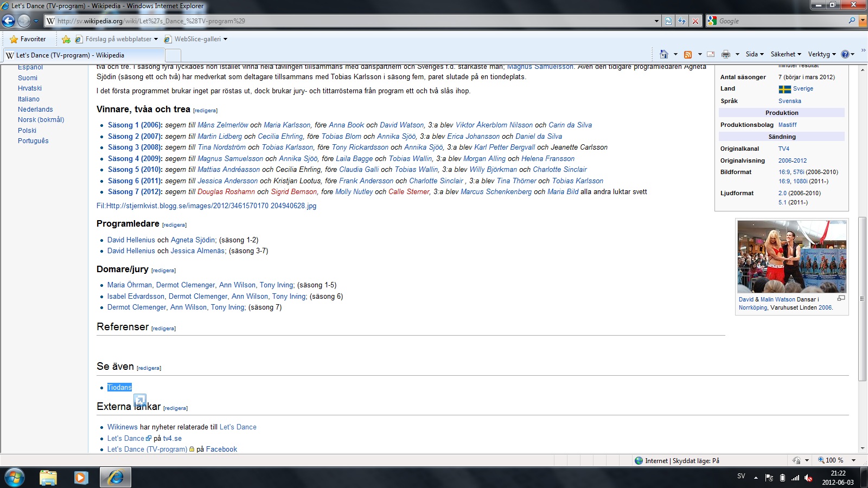Toggle Compatibility View broken-page icon
868x488 pixels.
tap(669, 21)
